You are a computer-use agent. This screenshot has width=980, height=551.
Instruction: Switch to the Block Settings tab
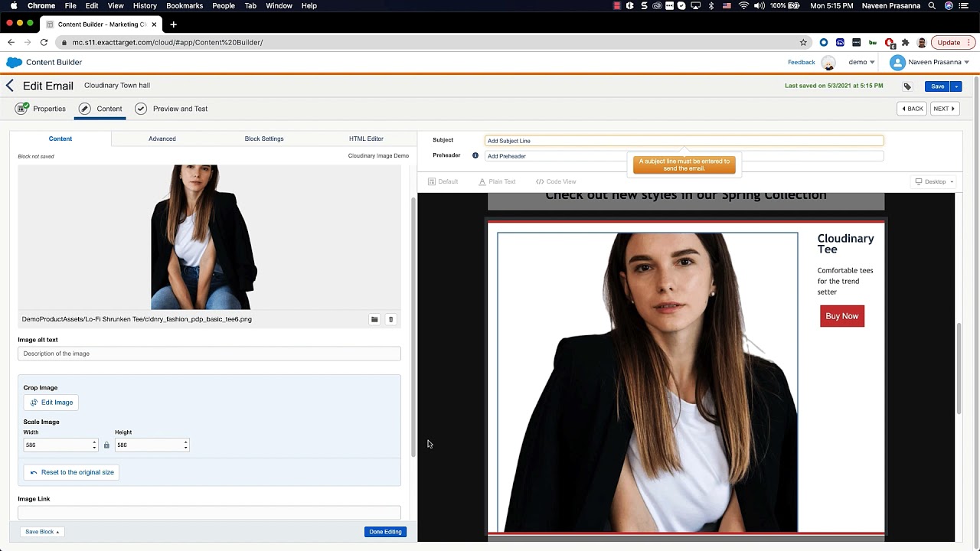(x=264, y=139)
